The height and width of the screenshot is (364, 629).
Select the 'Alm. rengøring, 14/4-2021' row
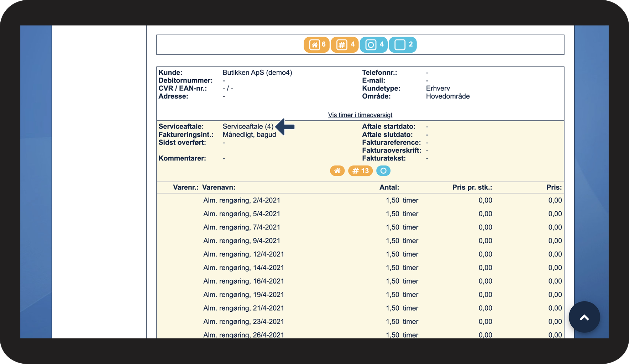[x=243, y=268]
